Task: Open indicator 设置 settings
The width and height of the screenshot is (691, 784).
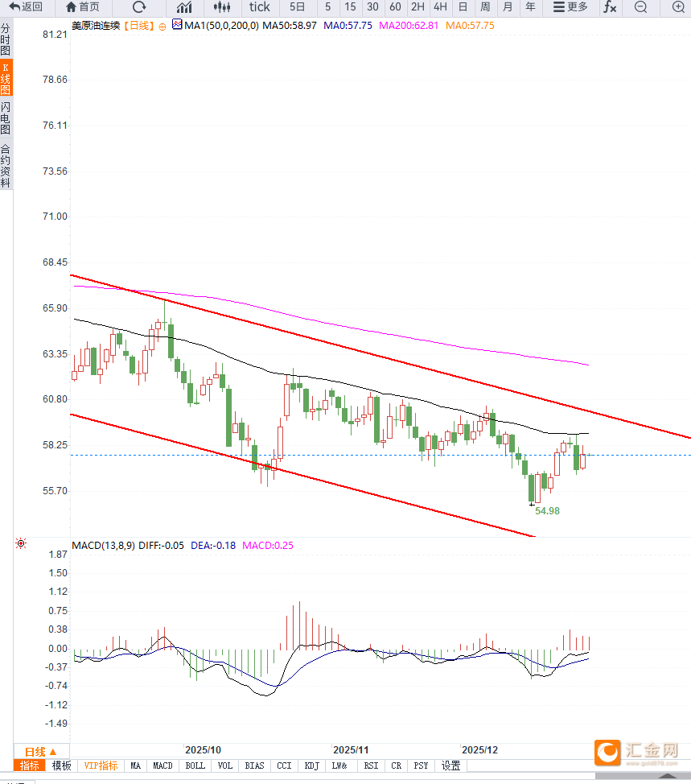Action: point(450,765)
